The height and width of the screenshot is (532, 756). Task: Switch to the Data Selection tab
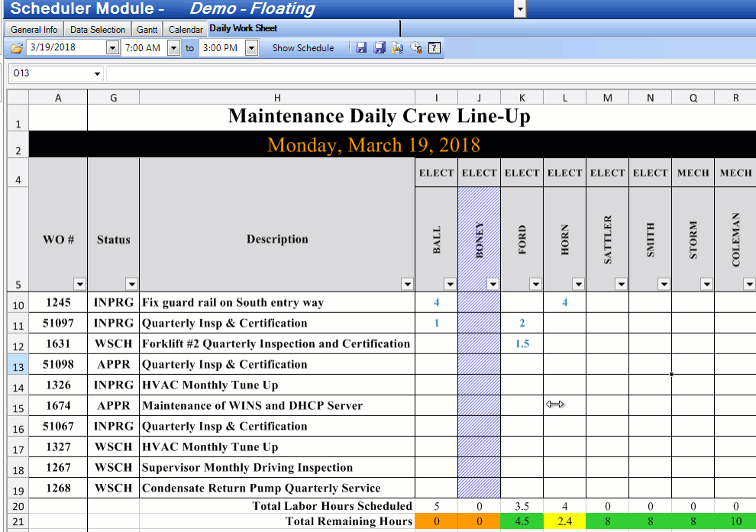coord(98,30)
